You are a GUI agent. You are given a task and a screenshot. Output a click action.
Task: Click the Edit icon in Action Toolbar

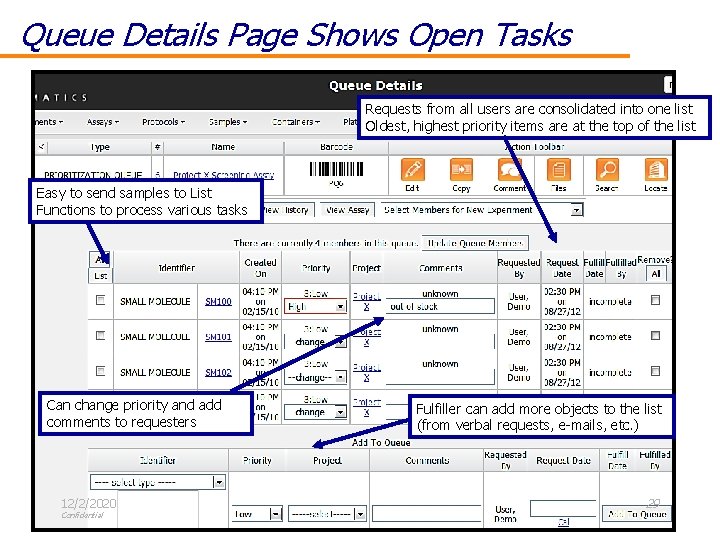(412, 170)
